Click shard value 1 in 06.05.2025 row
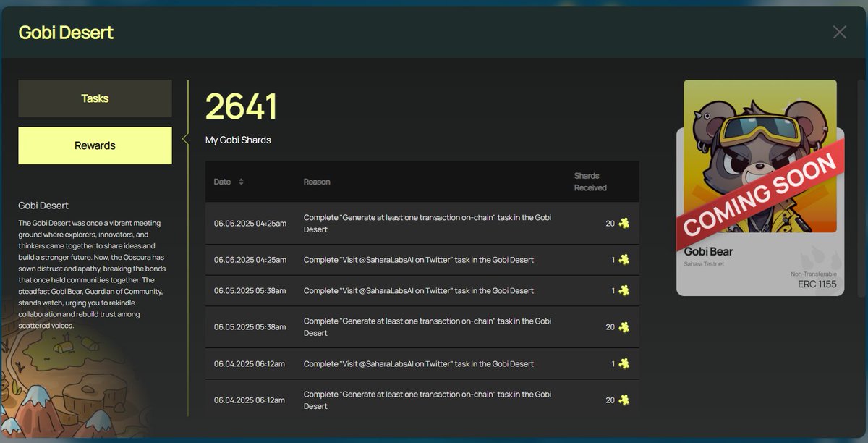This screenshot has width=868, height=443. click(613, 290)
